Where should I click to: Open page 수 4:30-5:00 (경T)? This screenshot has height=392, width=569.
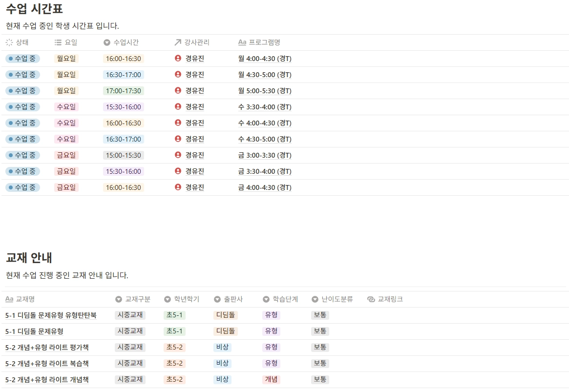(265, 139)
